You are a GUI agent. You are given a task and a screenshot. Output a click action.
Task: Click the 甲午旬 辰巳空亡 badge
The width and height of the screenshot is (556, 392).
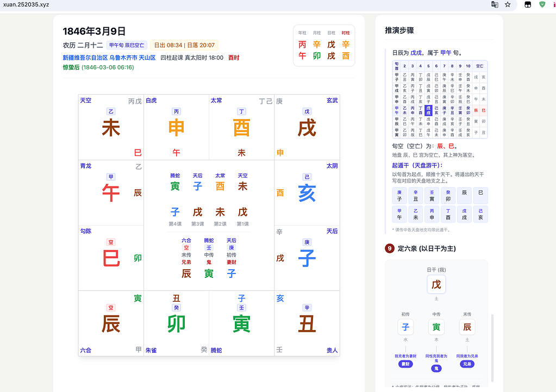(127, 45)
